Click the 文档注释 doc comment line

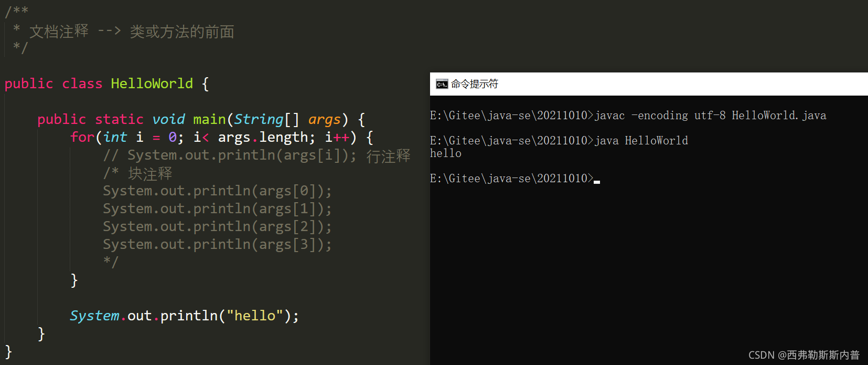[x=124, y=32]
